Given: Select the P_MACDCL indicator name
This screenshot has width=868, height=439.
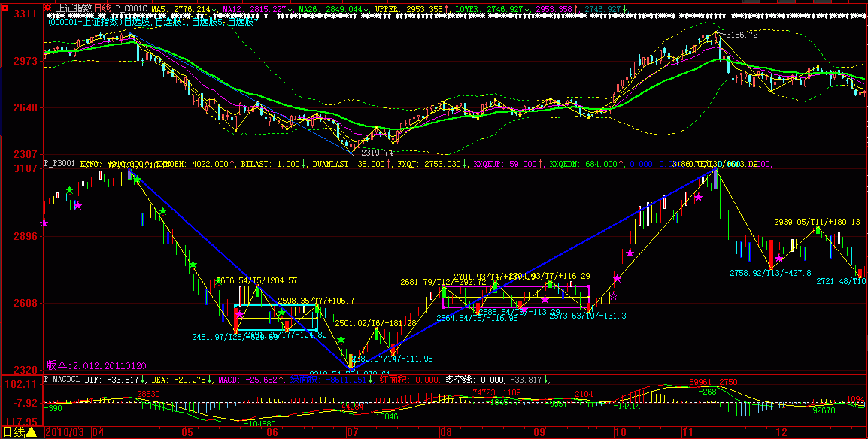Looking at the screenshot, I should click(62, 380).
